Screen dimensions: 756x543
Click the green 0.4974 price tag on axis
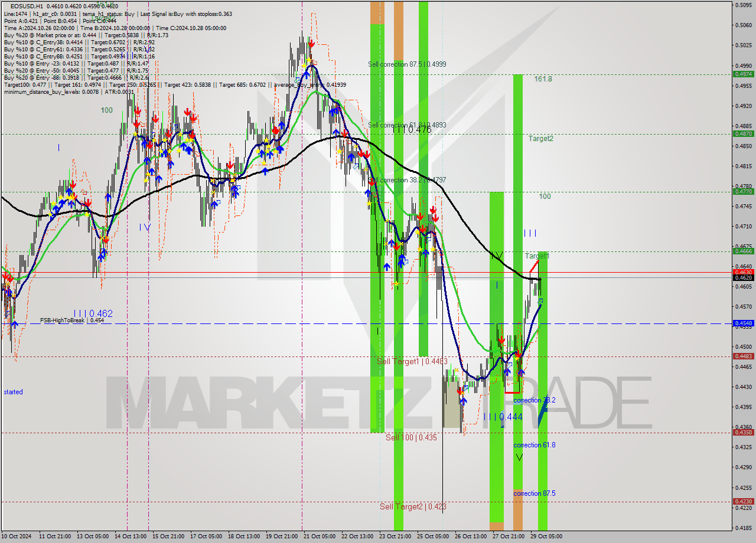coord(742,74)
